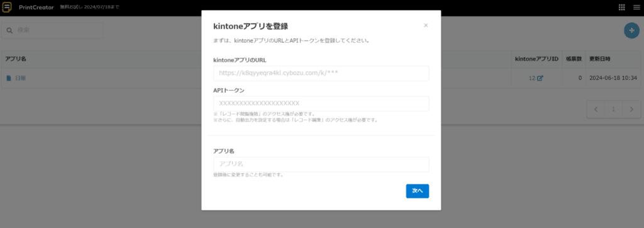Screen dimensions: 644x228
Task: Click the APIトークン input field
Action: coord(321,103)
